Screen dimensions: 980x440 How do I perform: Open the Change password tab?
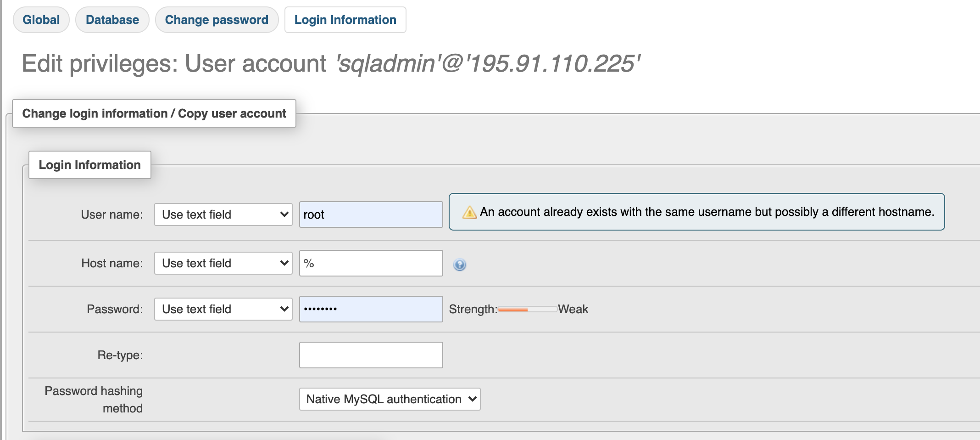pyautogui.click(x=217, y=20)
